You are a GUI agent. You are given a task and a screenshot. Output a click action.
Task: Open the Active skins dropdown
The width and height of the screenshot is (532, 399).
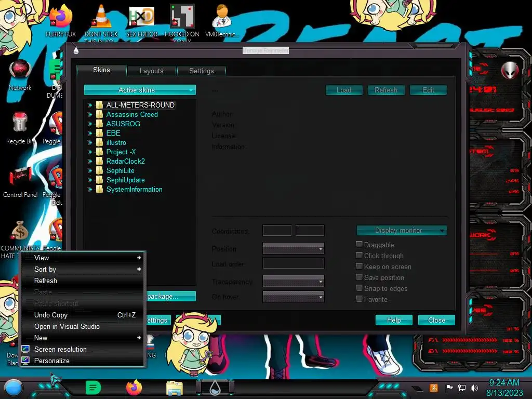(140, 90)
